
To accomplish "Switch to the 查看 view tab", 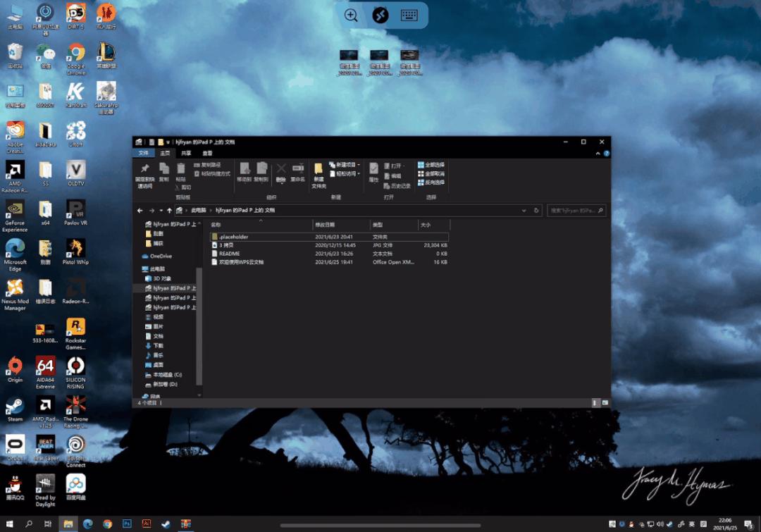I will 207,153.
